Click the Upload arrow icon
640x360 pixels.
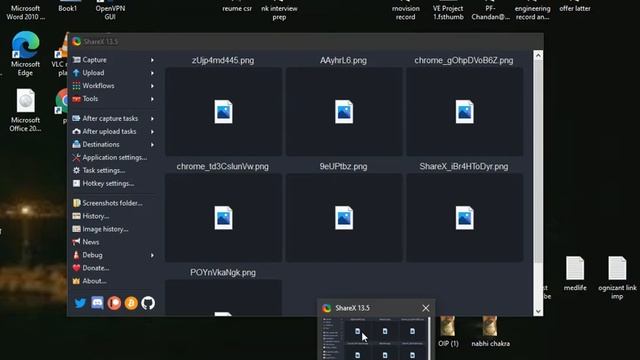(76, 73)
